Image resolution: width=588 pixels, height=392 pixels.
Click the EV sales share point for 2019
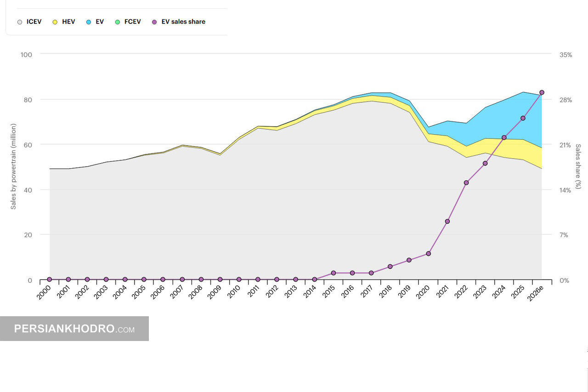click(x=409, y=260)
